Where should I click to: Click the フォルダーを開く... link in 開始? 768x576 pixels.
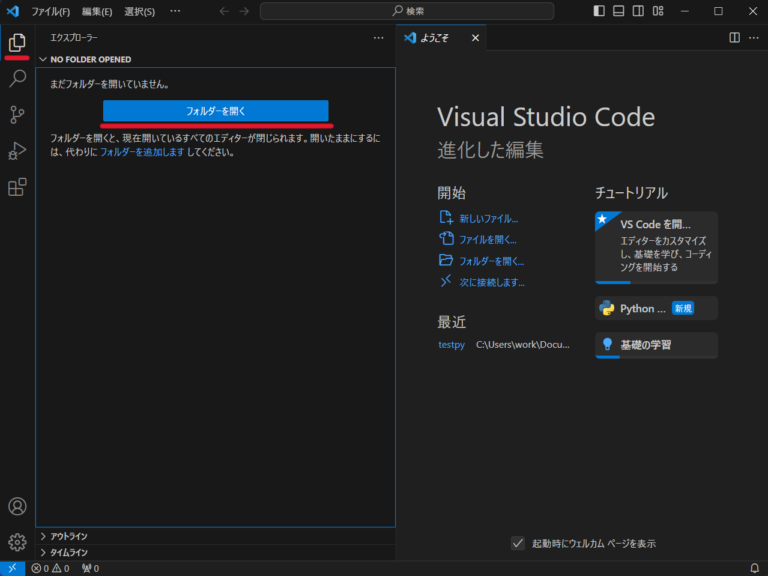click(x=491, y=262)
